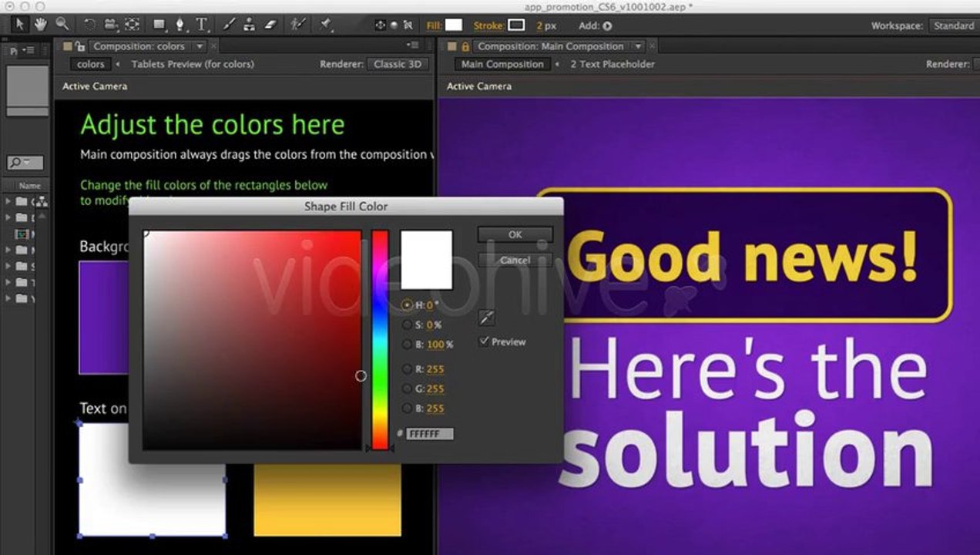
Task: Toggle the lock on Main Composition viewer
Action: pyautogui.click(x=465, y=46)
